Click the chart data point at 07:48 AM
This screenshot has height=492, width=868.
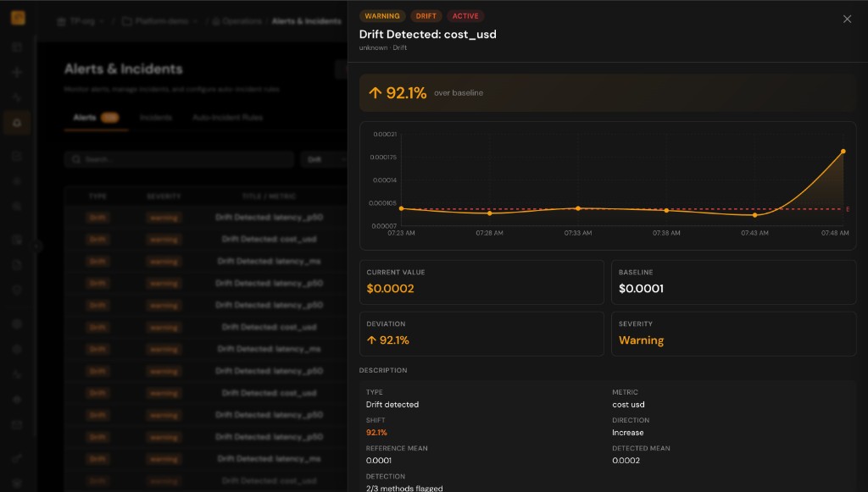tap(843, 151)
